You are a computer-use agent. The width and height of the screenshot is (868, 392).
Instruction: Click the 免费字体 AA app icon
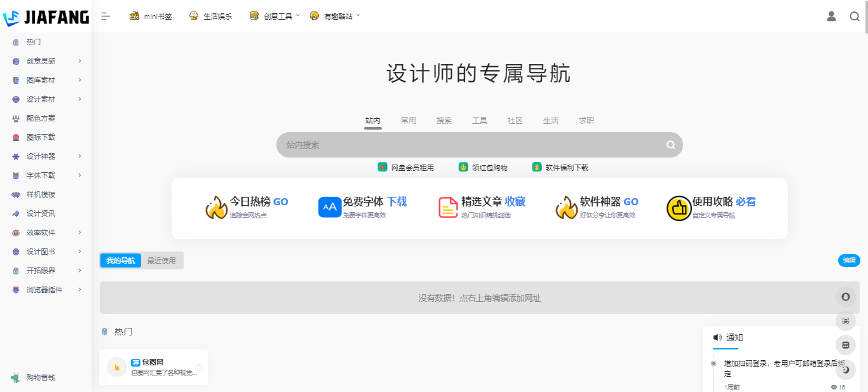(329, 206)
